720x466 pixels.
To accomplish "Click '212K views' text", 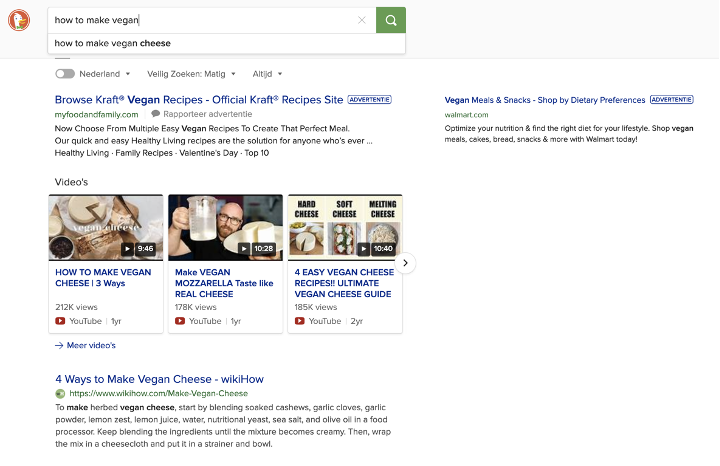I will (76, 307).
